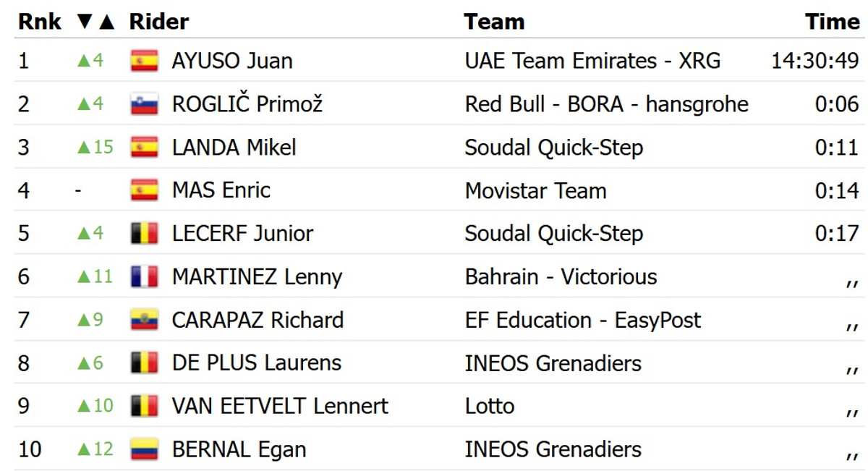This screenshot has width=868, height=471.
Task: Click the Spanish flag beside AYUSO Juan
Action: coord(145,61)
